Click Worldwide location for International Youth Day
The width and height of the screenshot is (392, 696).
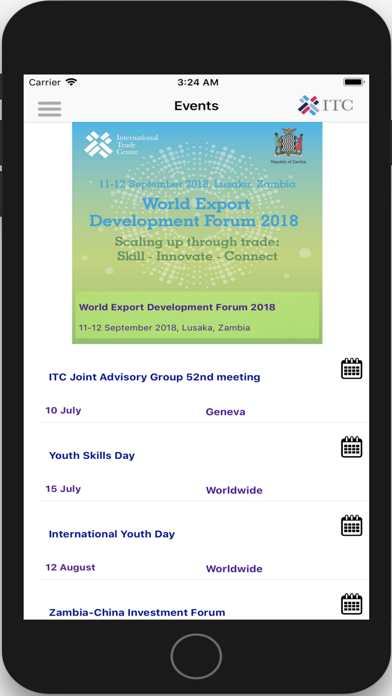[234, 569]
